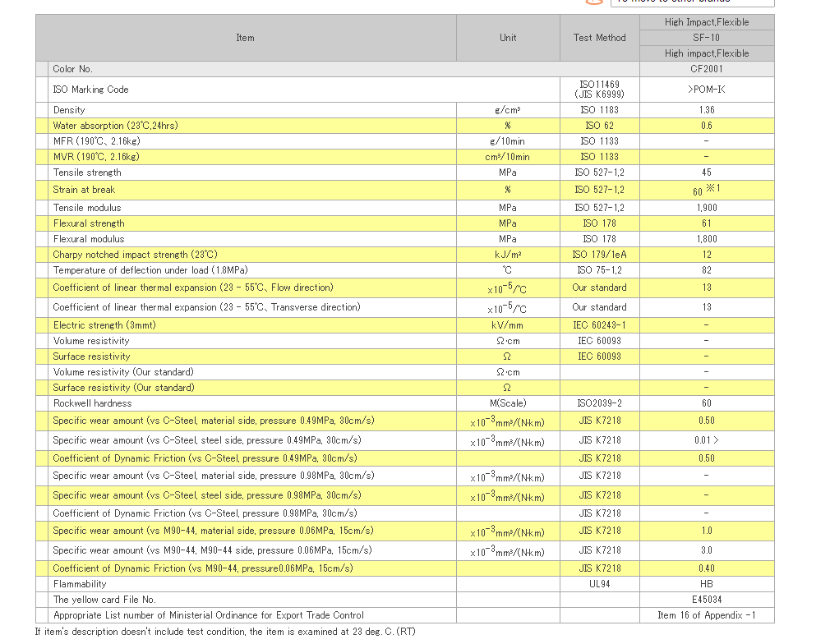Click the "Unit" column header
The image size is (830, 644).
point(508,38)
